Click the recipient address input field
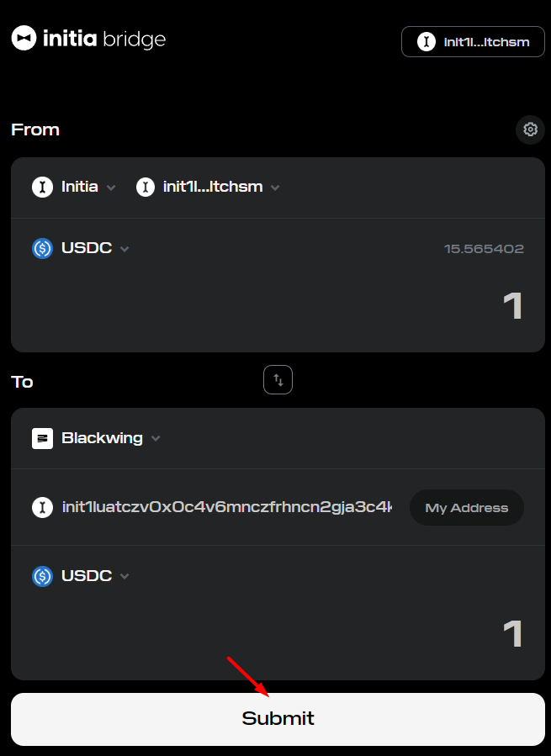Image resolution: width=551 pixels, height=756 pixels. point(227,507)
